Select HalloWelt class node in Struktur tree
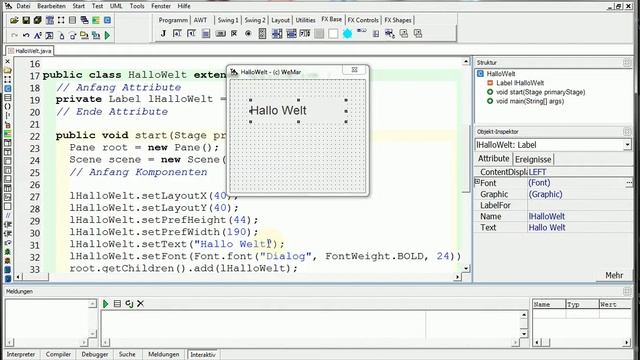Viewport: 640px width, 360px height. 500,74
